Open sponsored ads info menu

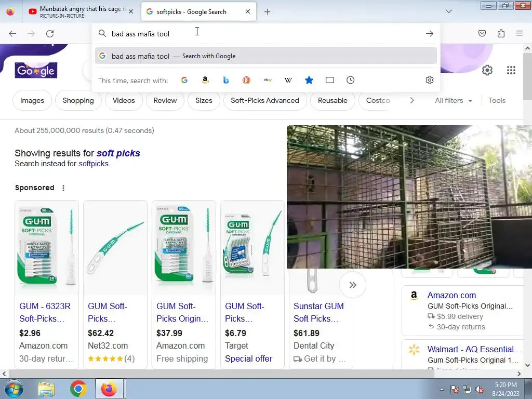pos(63,188)
